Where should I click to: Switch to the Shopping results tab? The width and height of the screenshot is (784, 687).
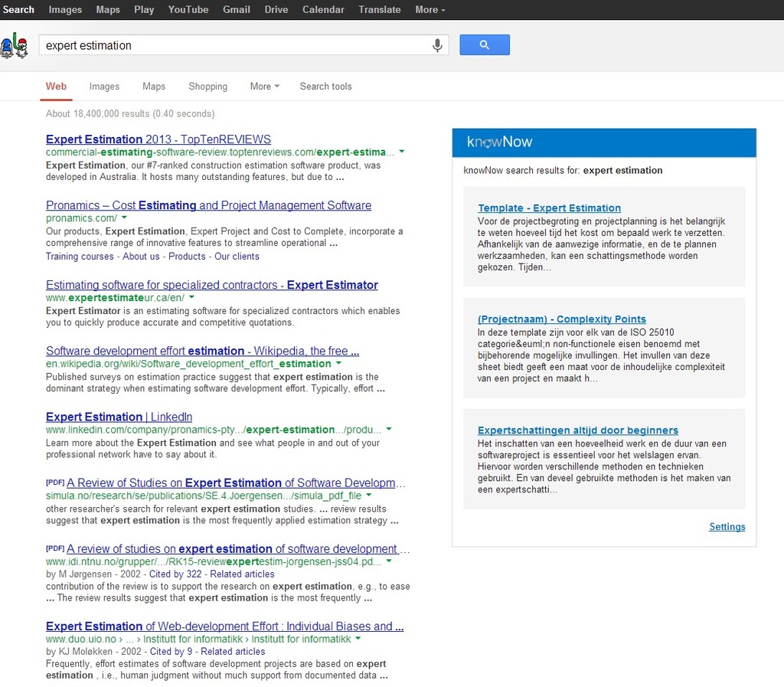pos(208,87)
